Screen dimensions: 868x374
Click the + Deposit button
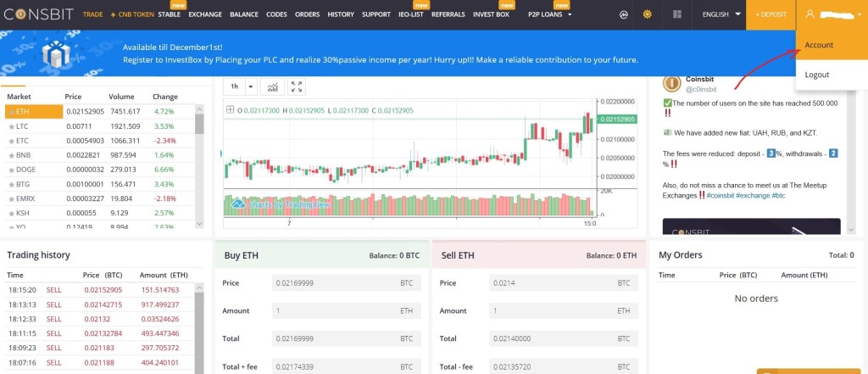771,14
